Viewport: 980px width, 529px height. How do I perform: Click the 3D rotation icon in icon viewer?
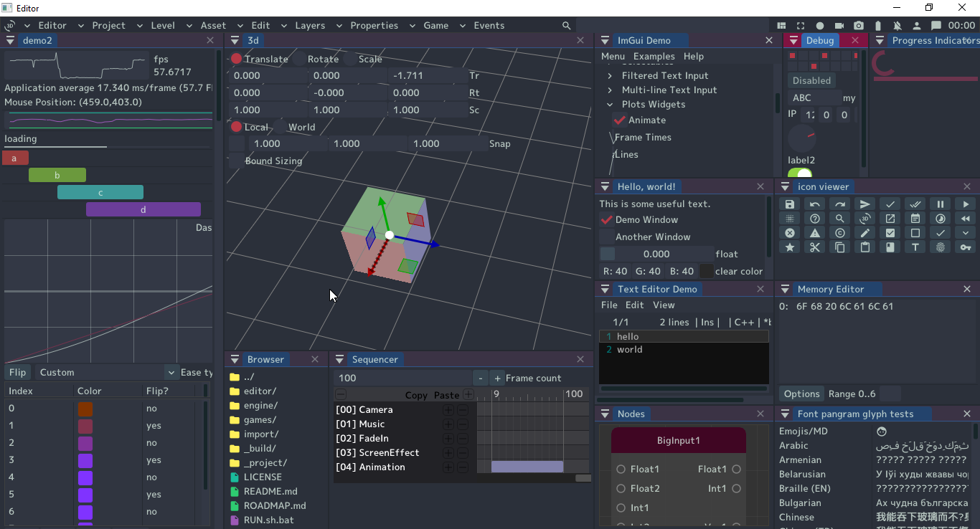[865, 219]
